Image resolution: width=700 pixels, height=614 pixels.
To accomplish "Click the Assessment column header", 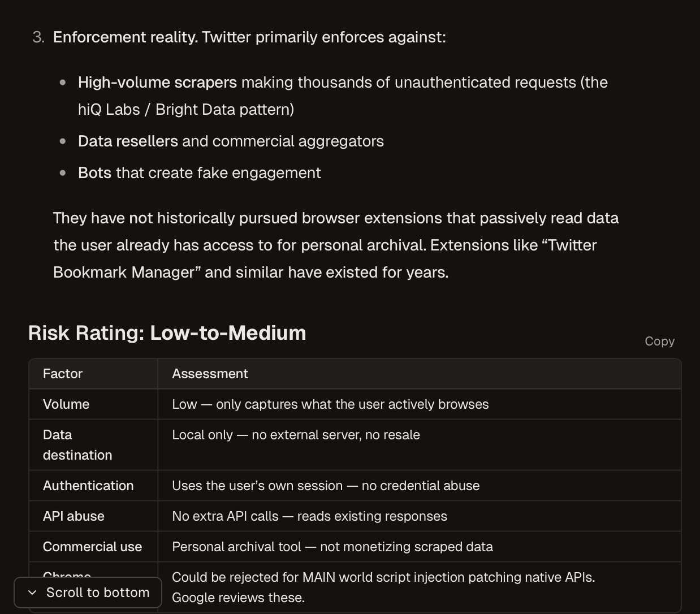I will pyautogui.click(x=210, y=374).
